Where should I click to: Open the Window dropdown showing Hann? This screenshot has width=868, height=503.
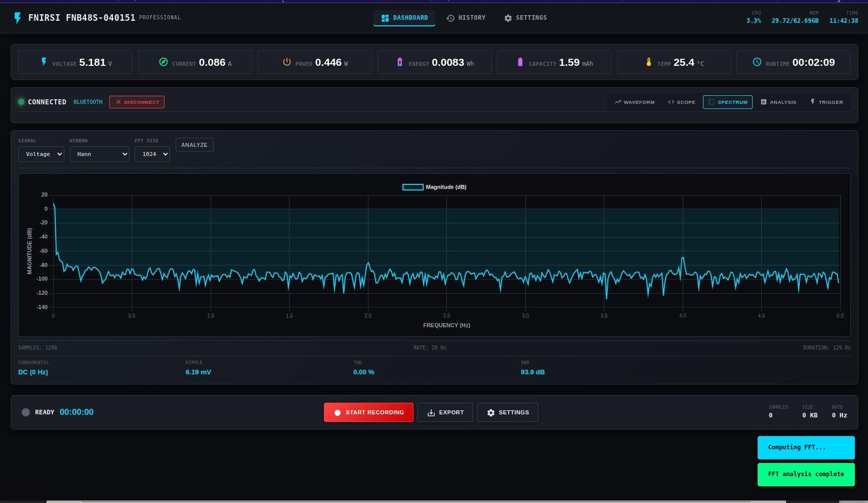point(99,154)
